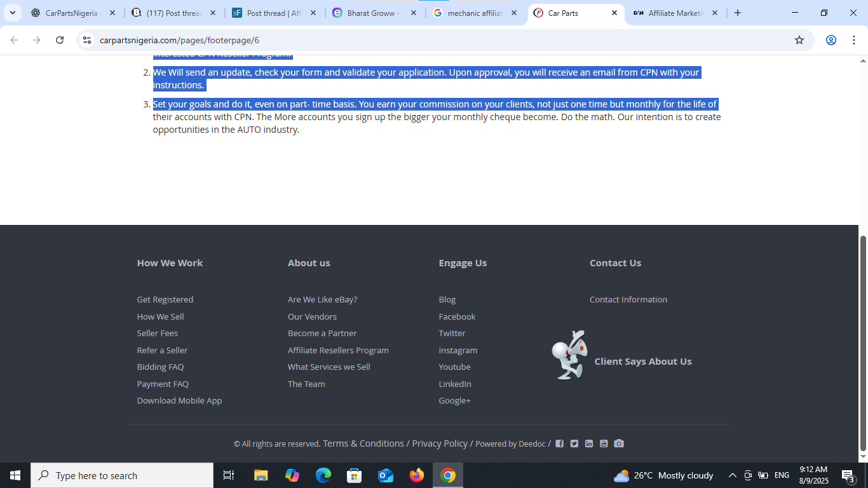The width and height of the screenshot is (868, 488).
Task: Open Firefox from the taskbar
Action: pos(417,475)
